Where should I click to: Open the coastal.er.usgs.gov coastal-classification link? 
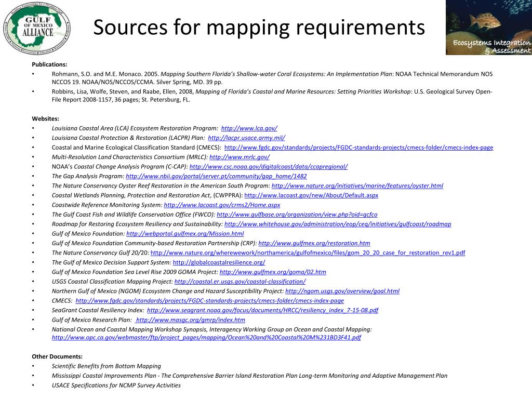240,281
